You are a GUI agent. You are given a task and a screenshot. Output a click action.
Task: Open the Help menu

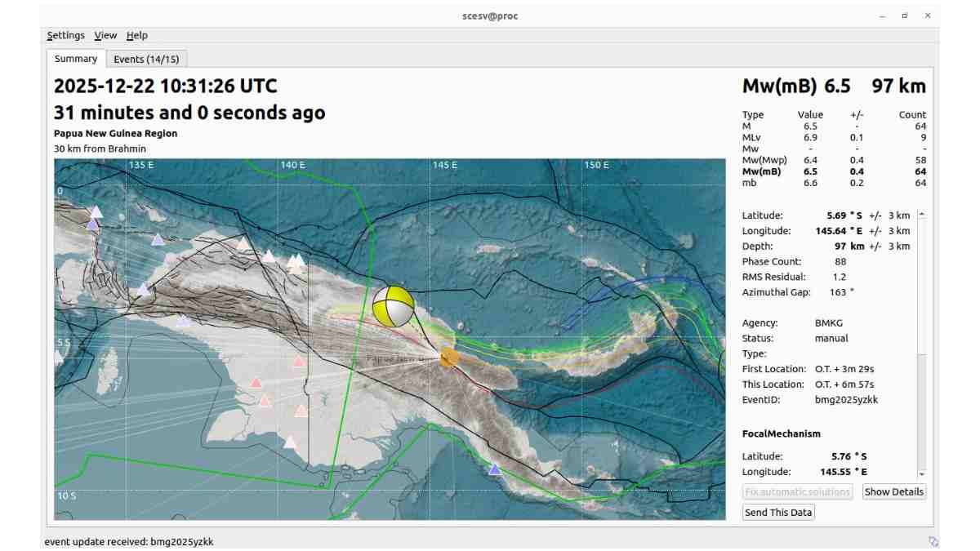pyautogui.click(x=136, y=35)
